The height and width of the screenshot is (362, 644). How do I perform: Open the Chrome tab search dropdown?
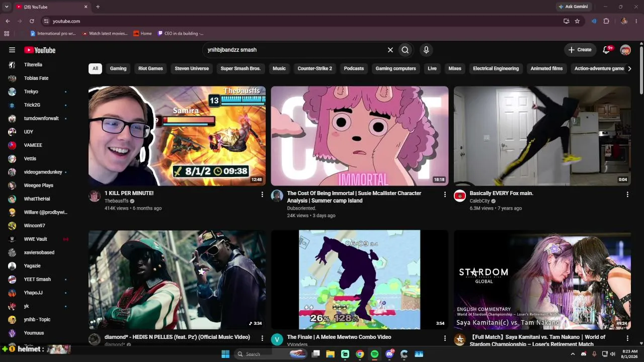(7, 7)
